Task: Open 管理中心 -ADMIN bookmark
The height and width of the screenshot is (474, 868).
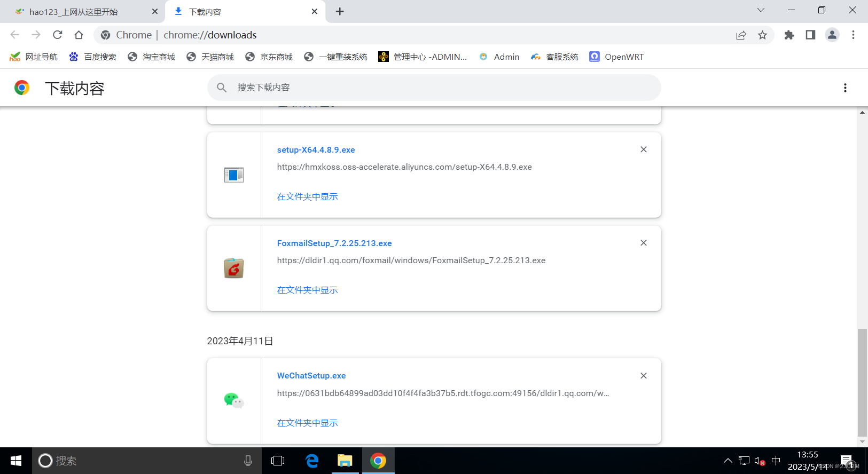Action: pyautogui.click(x=423, y=57)
